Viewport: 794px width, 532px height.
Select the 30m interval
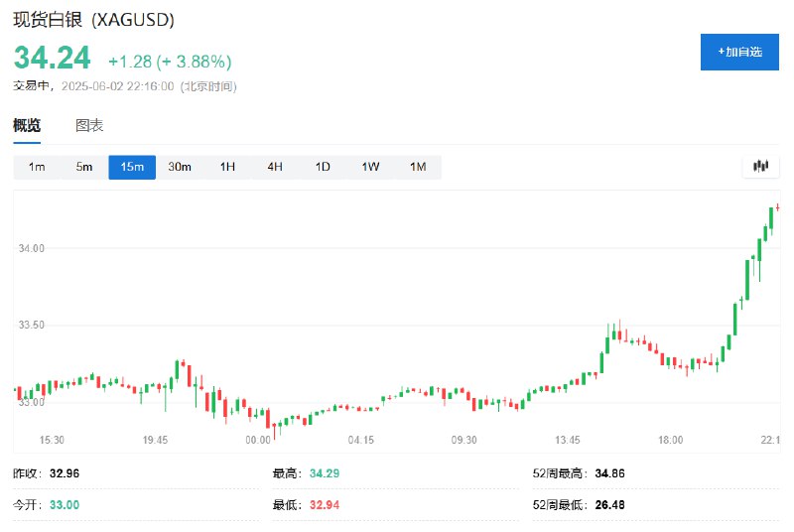click(180, 167)
